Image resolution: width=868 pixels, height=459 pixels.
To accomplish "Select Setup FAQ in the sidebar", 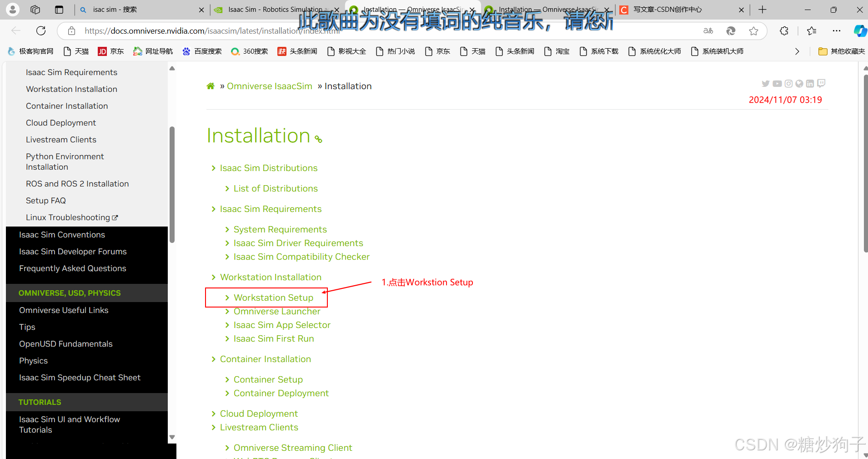I will pos(46,201).
